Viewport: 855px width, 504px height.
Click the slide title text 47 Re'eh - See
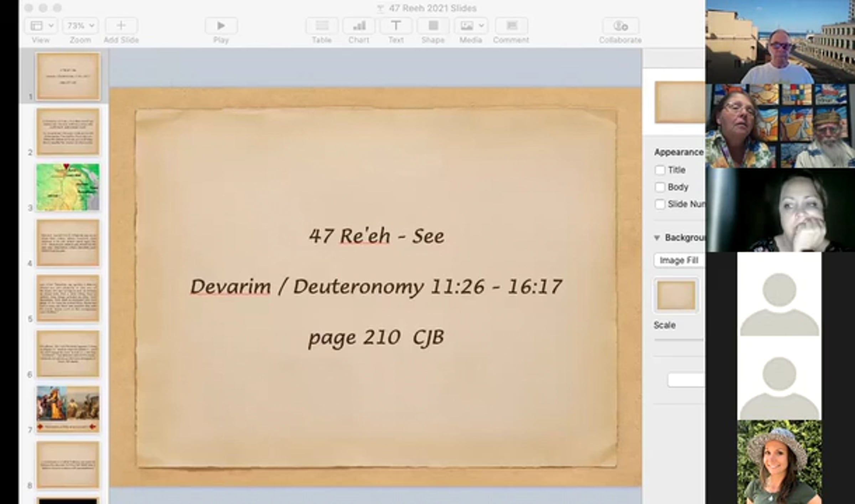(x=377, y=236)
